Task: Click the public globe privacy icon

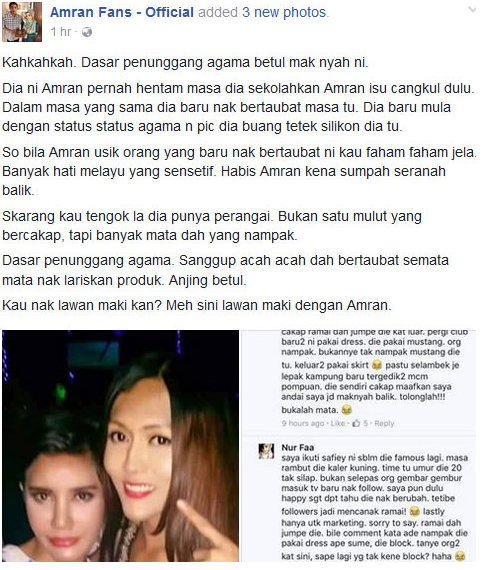Action: 87,32
